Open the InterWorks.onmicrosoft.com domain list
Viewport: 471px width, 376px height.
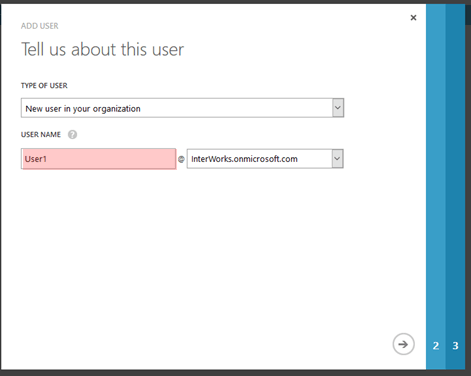265,159
